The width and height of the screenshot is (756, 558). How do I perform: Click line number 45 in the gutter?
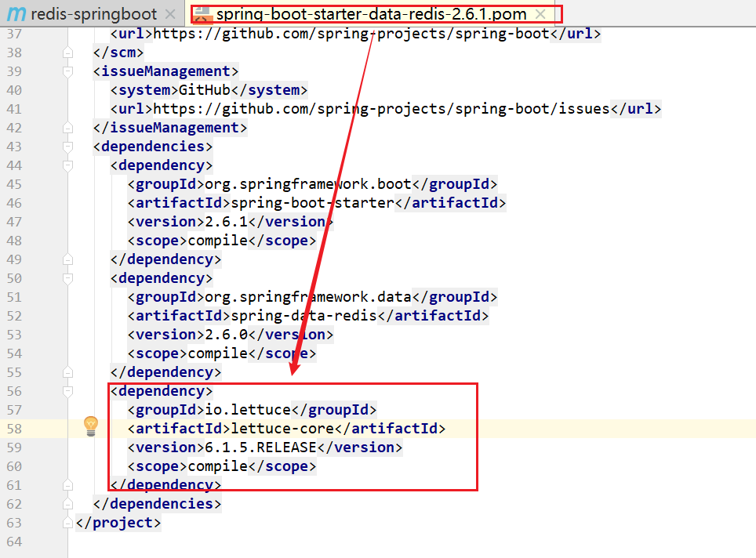(14, 183)
